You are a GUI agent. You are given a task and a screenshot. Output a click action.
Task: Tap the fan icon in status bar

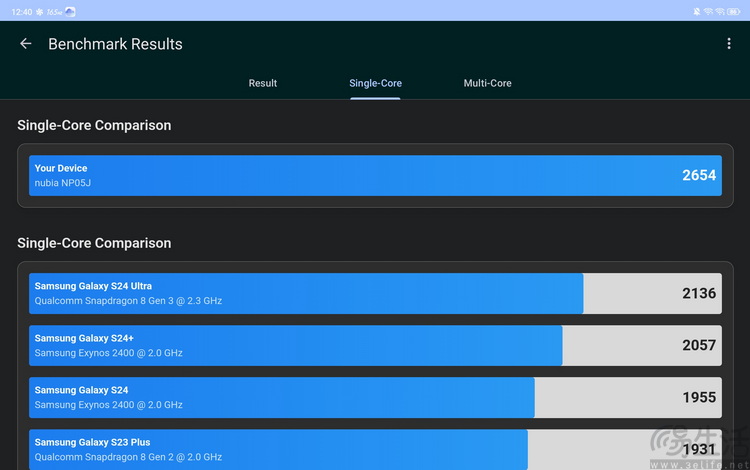[40, 12]
